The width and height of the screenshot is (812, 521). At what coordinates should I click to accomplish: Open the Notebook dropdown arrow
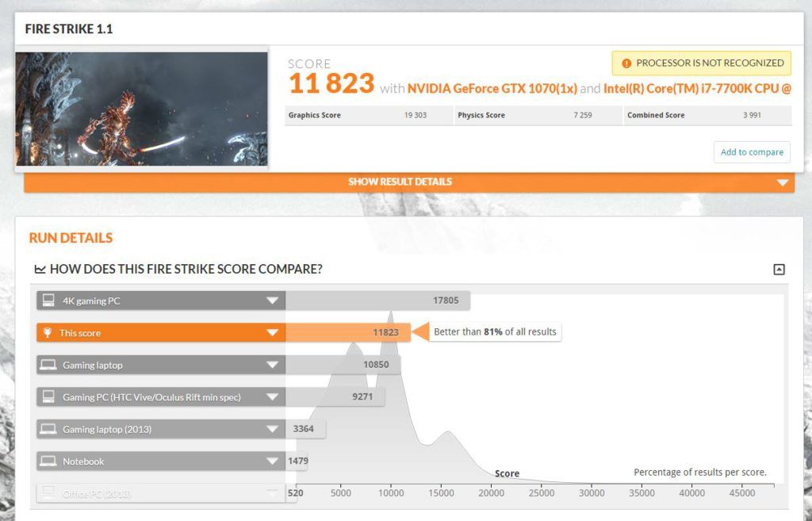point(273,461)
